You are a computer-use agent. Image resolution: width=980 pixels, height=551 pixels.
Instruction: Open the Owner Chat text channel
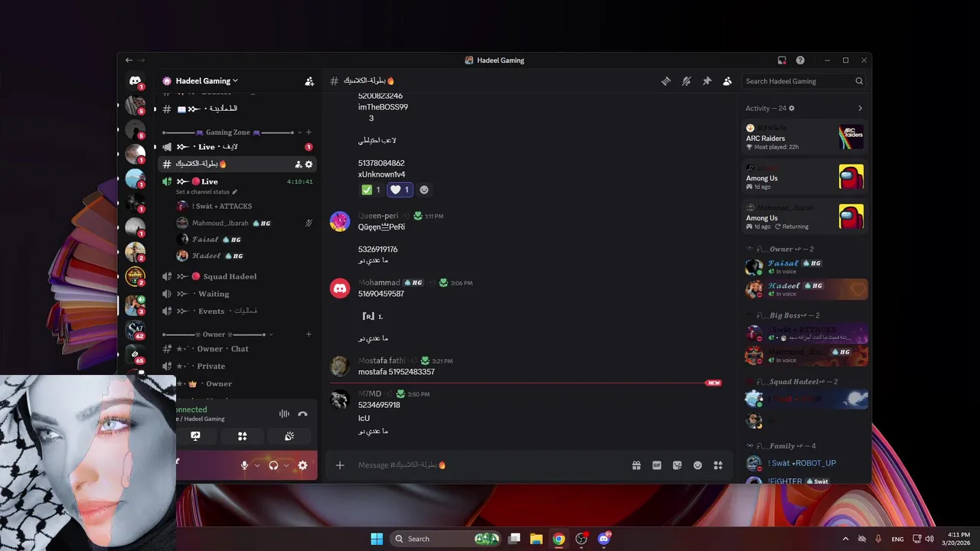(237, 349)
